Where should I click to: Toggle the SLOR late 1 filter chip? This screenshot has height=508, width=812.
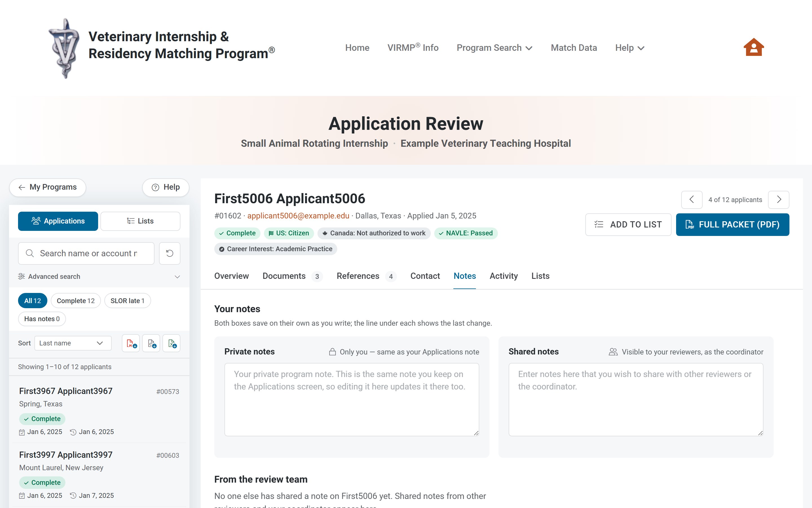(127, 301)
